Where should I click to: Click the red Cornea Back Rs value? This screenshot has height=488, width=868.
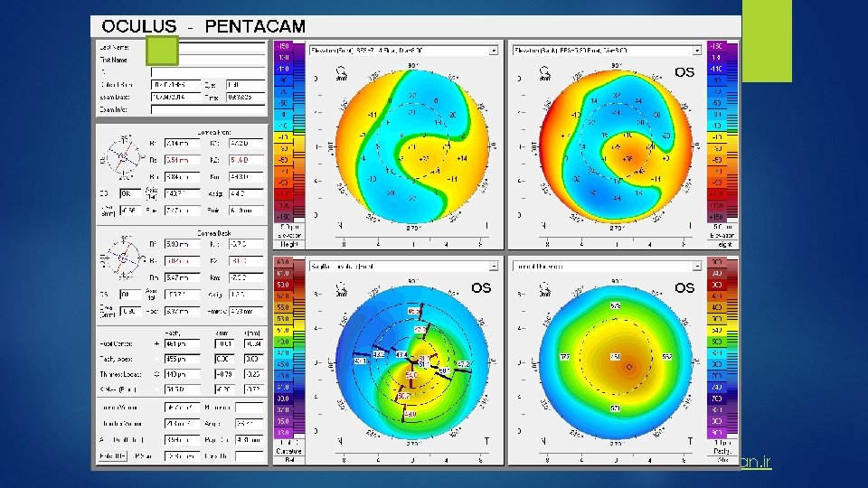point(182,260)
